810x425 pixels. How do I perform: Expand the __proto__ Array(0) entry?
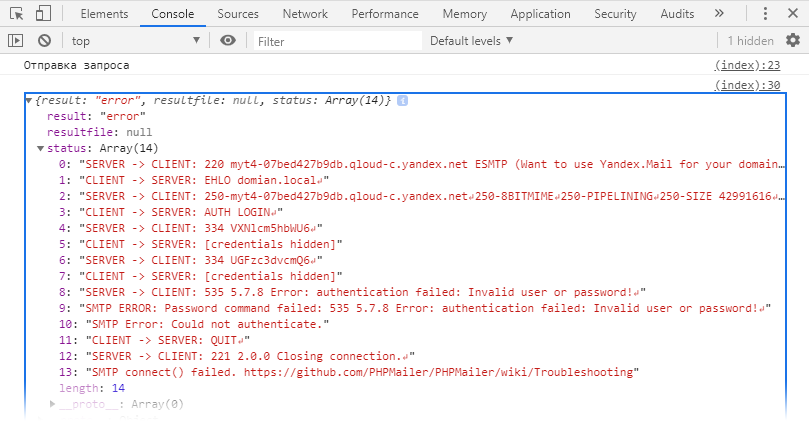[54, 404]
